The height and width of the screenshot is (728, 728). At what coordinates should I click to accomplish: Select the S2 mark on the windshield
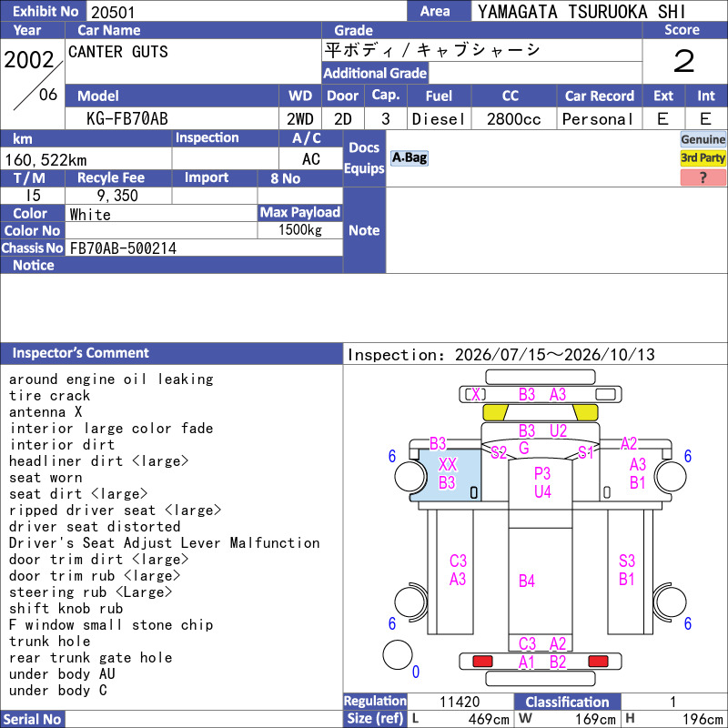pyautogui.click(x=499, y=452)
